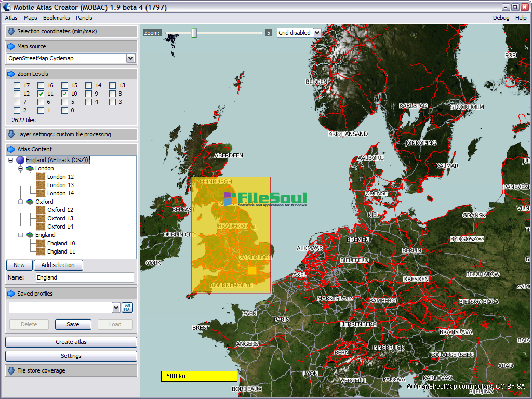
Task: Click the refresh saved profiles icon
Action: coord(127,308)
